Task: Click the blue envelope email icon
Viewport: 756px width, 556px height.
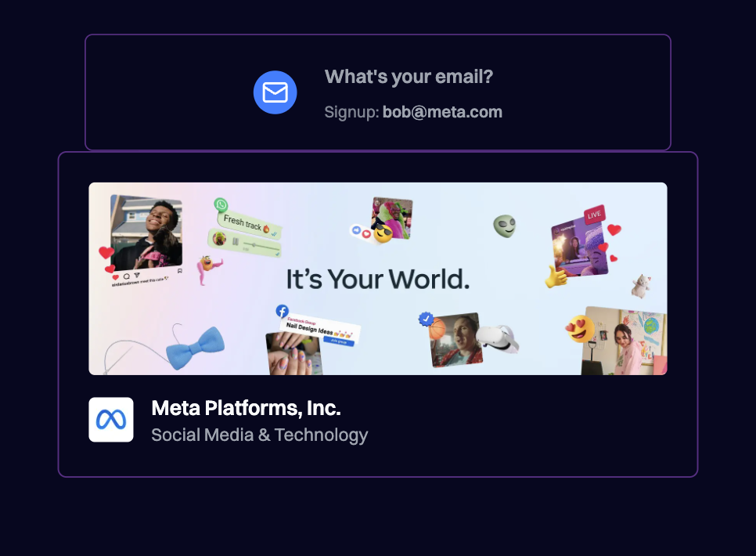Action: point(275,92)
